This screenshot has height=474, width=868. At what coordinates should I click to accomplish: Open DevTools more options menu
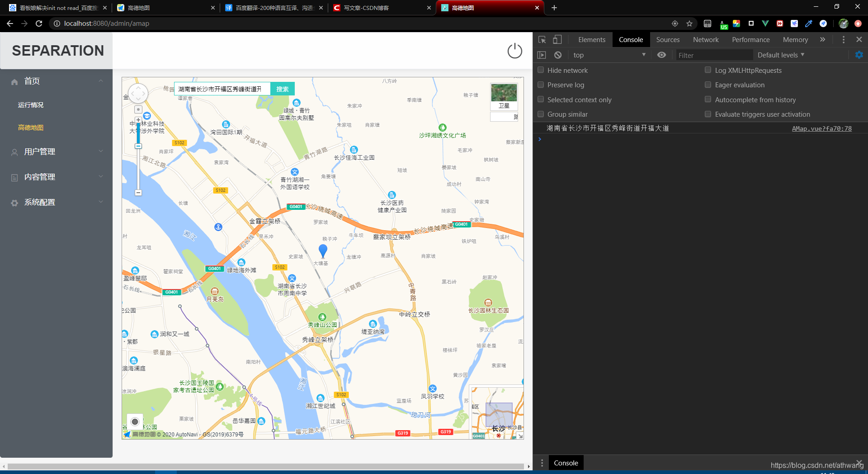843,40
